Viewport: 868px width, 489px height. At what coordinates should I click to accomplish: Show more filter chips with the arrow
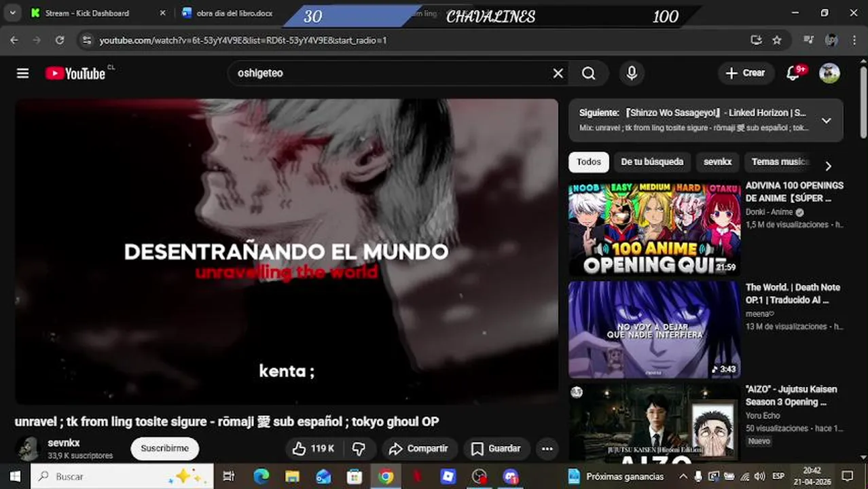pos(828,166)
